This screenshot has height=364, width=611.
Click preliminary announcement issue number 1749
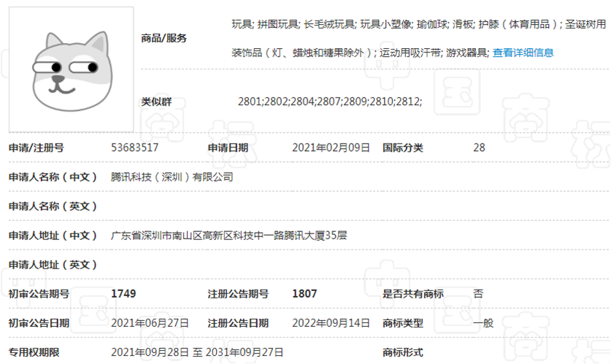(x=123, y=293)
